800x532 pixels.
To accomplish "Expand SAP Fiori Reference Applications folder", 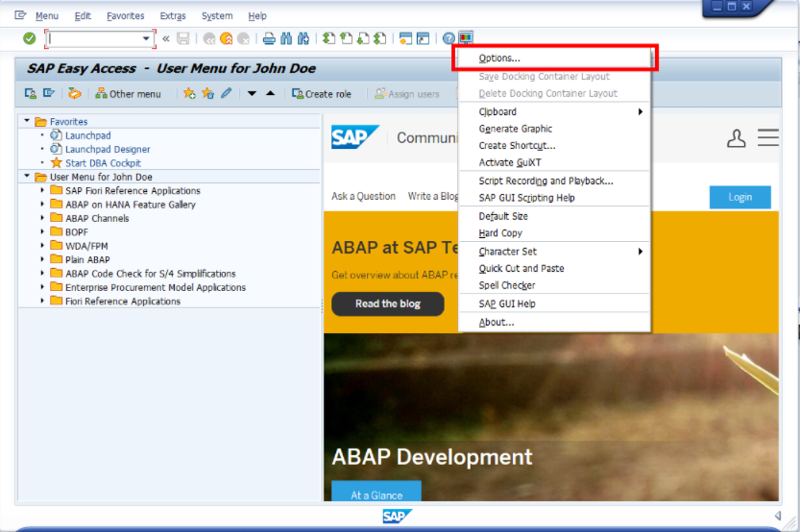I will [42, 190].
